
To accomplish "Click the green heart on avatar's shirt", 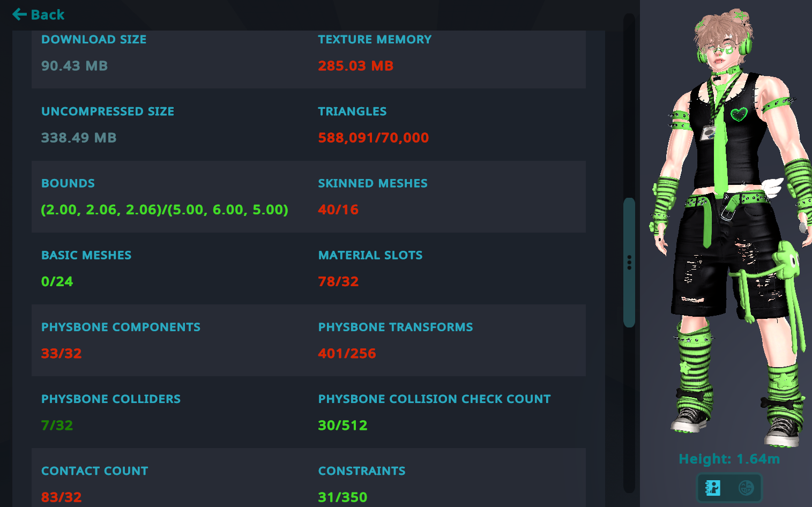I will click(739, 114).
